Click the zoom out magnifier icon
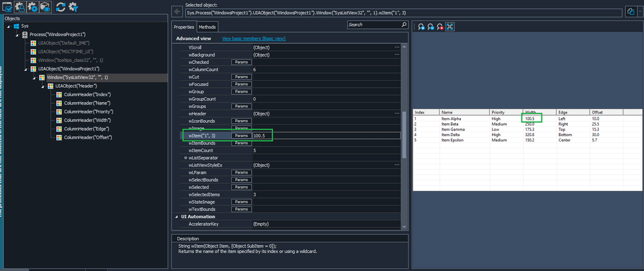 [430, 26]
